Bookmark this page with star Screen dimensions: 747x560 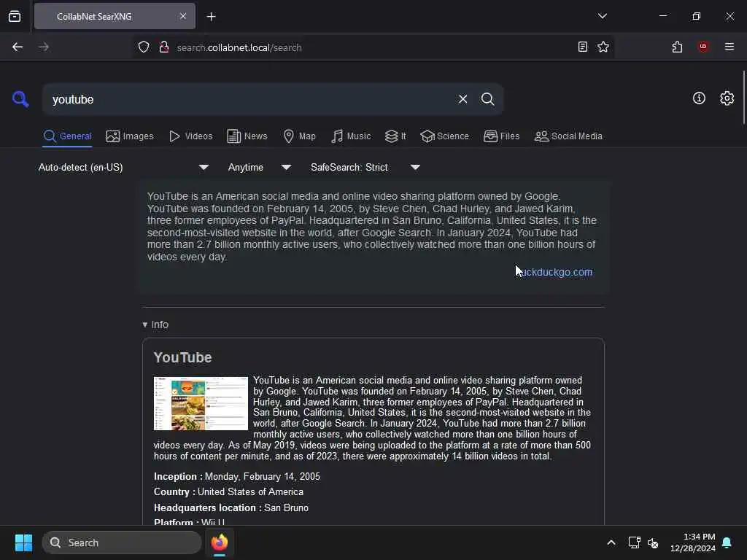603,47
